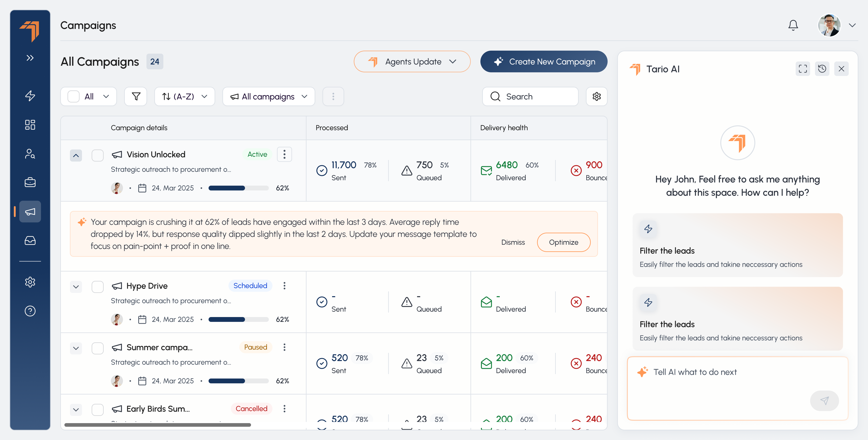
Task: Open the people search sidebar icon
Action: (30, 154)
